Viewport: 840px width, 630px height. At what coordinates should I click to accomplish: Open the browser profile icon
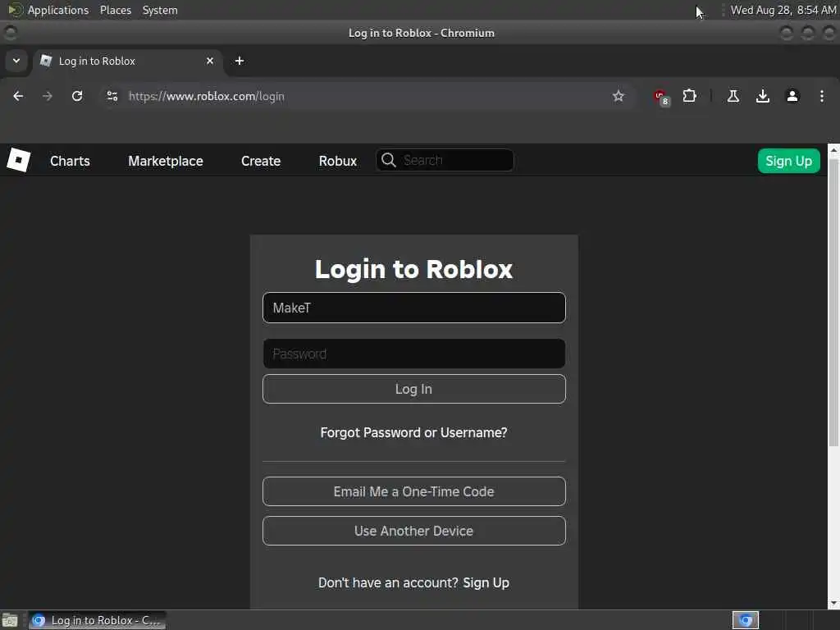point(792,96)
